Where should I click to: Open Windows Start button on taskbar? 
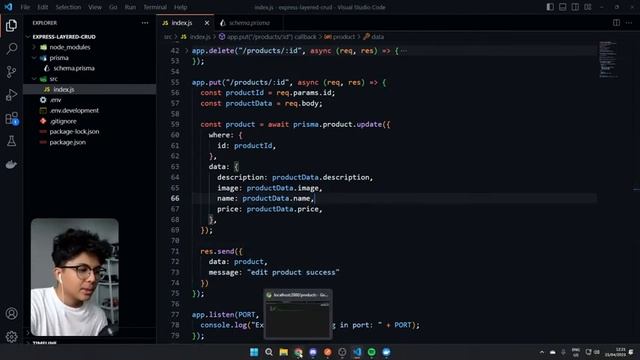click(x=254, y=352)
